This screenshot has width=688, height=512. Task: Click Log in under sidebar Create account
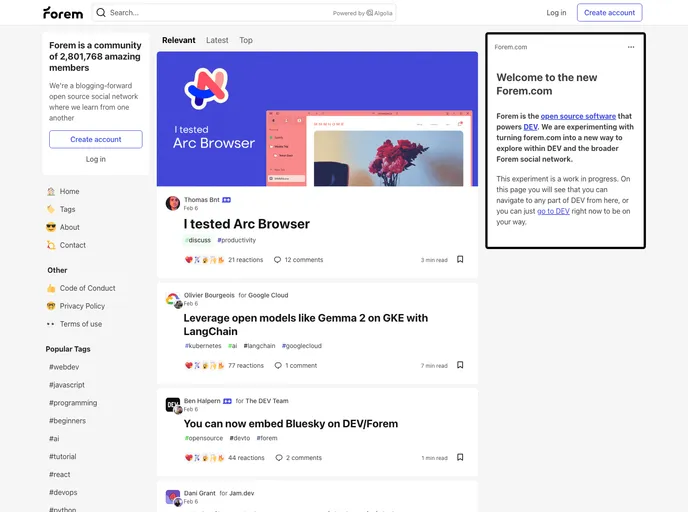click(x=96, y=159)
